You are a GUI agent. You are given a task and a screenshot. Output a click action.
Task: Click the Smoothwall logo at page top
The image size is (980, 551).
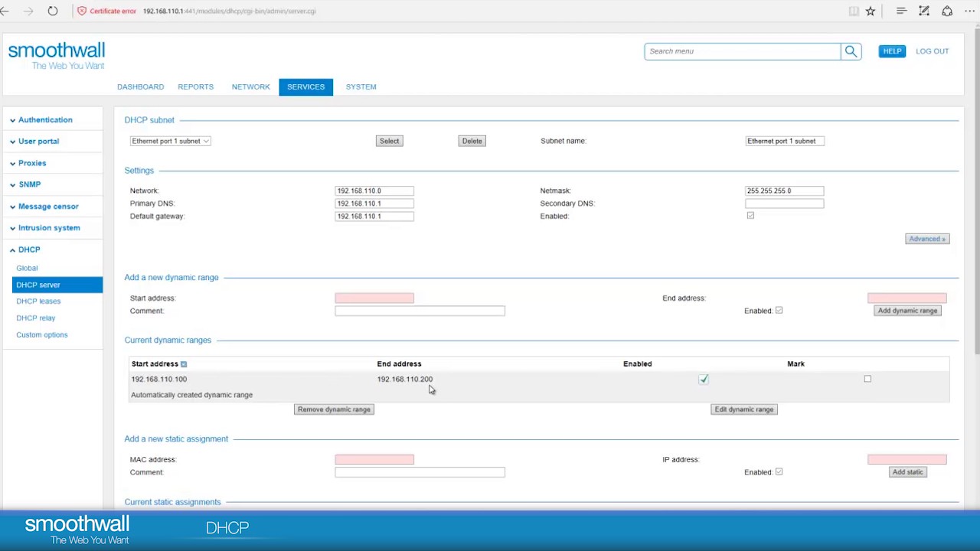[57, 56]
